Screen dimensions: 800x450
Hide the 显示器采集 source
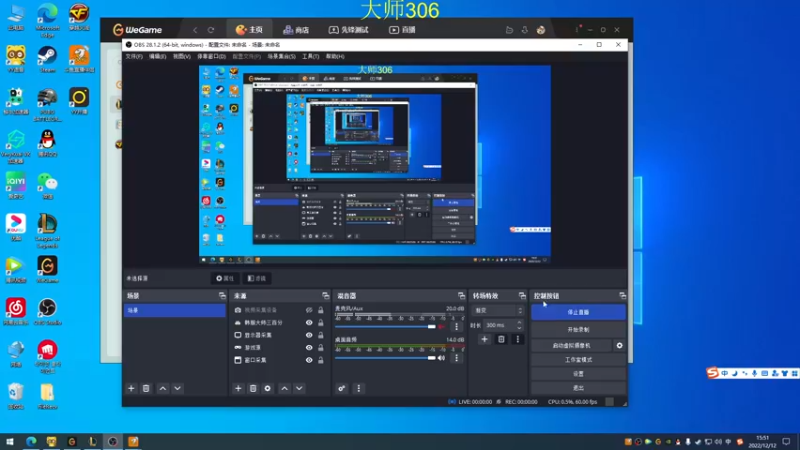(309, 335)
